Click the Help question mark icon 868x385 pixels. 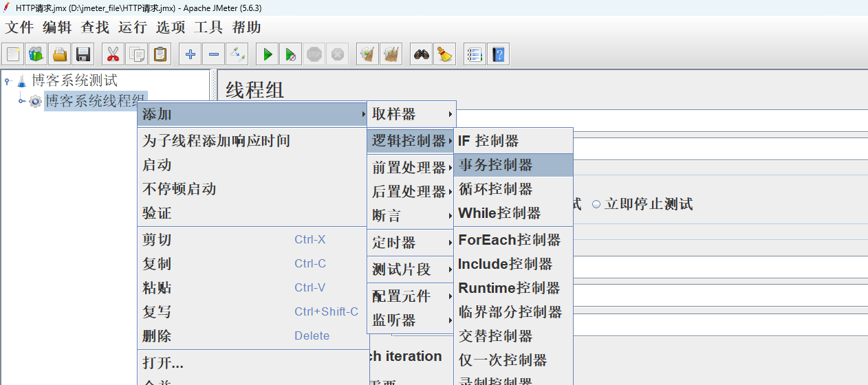[x=499, y=54]
